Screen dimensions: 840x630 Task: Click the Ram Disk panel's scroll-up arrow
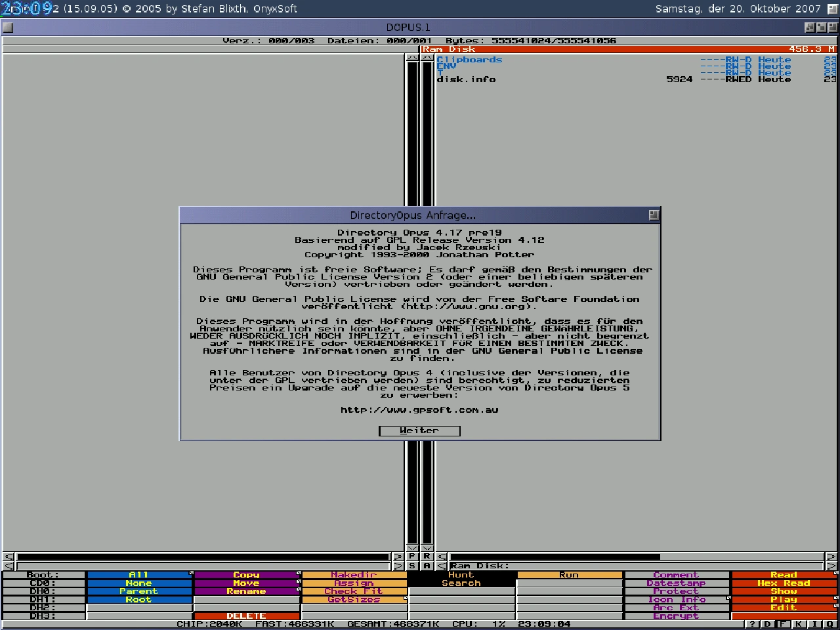[427, 58]
